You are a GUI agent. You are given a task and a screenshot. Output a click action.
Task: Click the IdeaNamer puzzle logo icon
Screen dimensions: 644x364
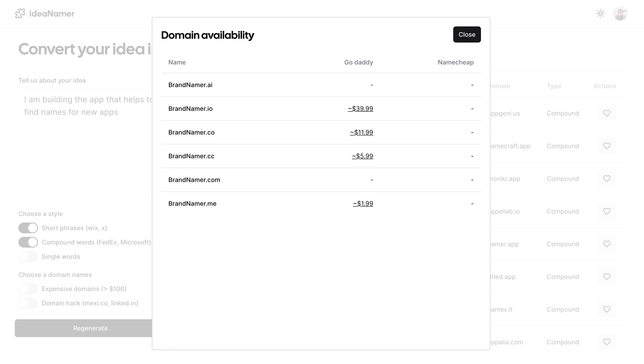(x=20, y=13)
